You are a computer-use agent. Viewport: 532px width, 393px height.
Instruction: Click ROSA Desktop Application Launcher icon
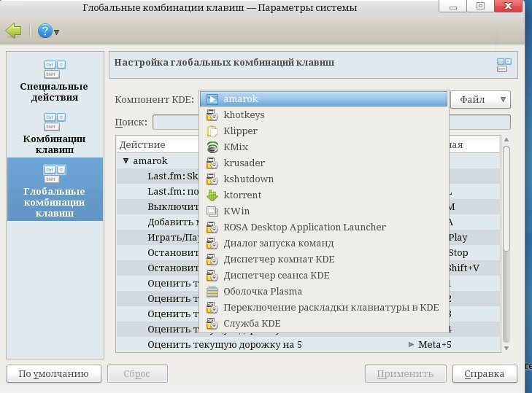click(212, 227)
